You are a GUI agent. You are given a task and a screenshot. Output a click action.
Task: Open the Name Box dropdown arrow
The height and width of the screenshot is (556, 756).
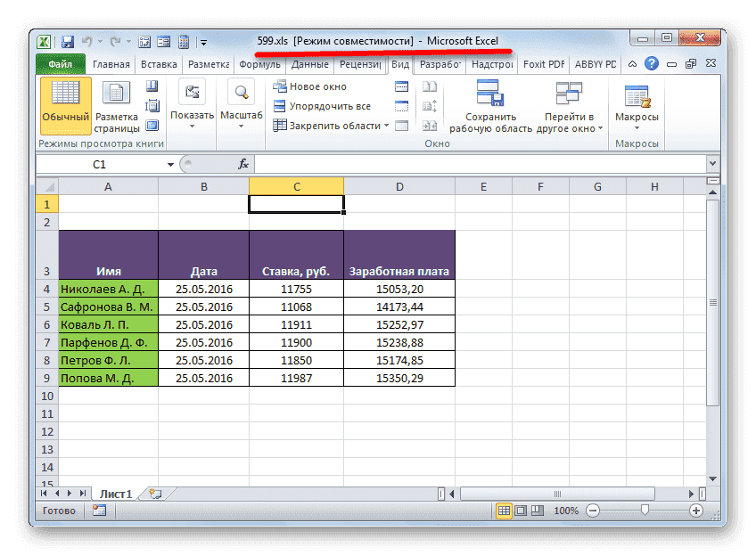pyautogui.click(x=172, y=164)
